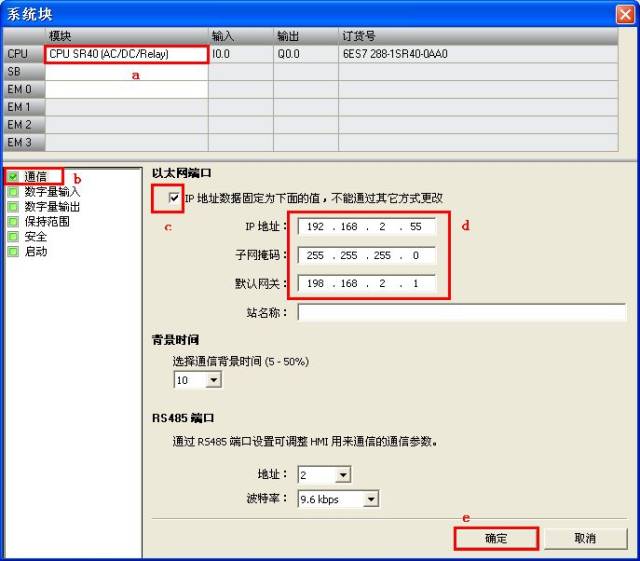
Task: Click the IP 地址 input field
Action: pos(366,227)
